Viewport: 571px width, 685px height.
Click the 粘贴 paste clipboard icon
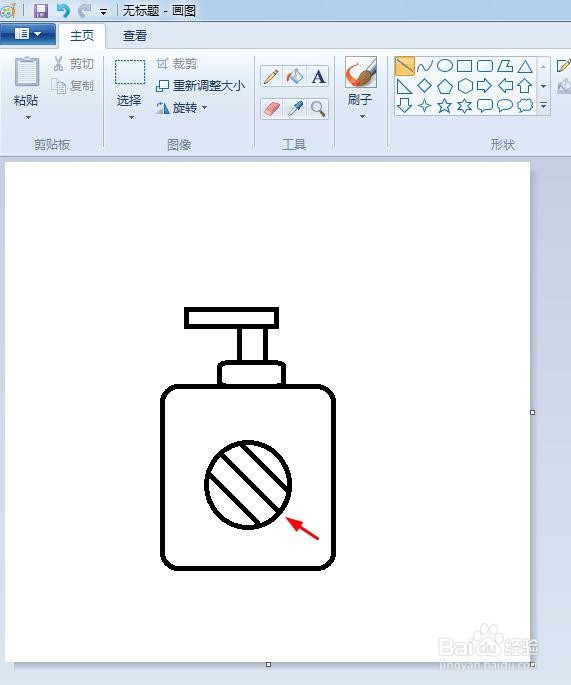[x=27, y=72]
